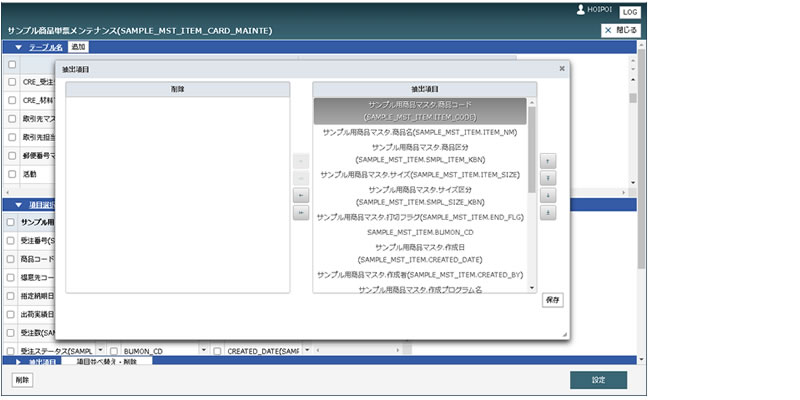Click the up arrow of the list scrollbar
Image resolution: width=800 pixels, height=400 pixels.
click(532, 103)
